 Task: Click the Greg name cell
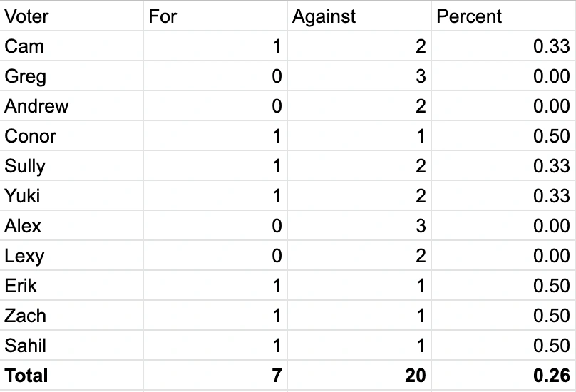pyautogui.click(x=71, y=76)
